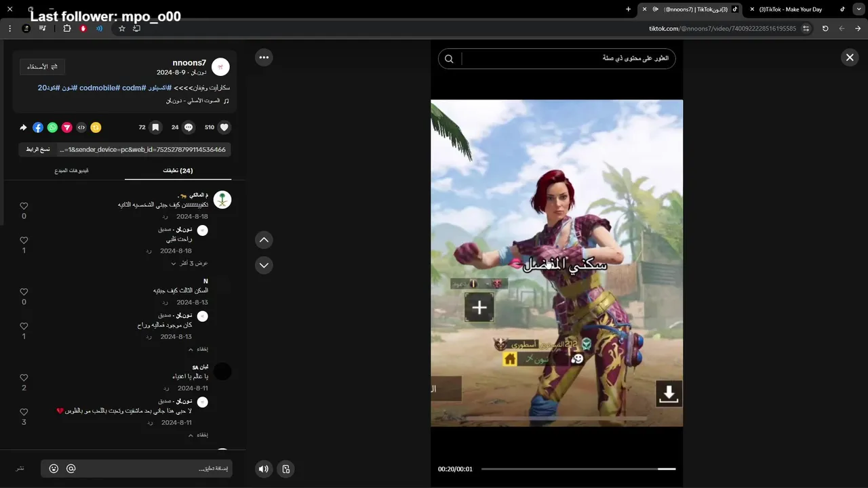Collapse the replies under user N's comment
Image resolution: width=868 pixels, height=488 pixels.
pos(198,349)
